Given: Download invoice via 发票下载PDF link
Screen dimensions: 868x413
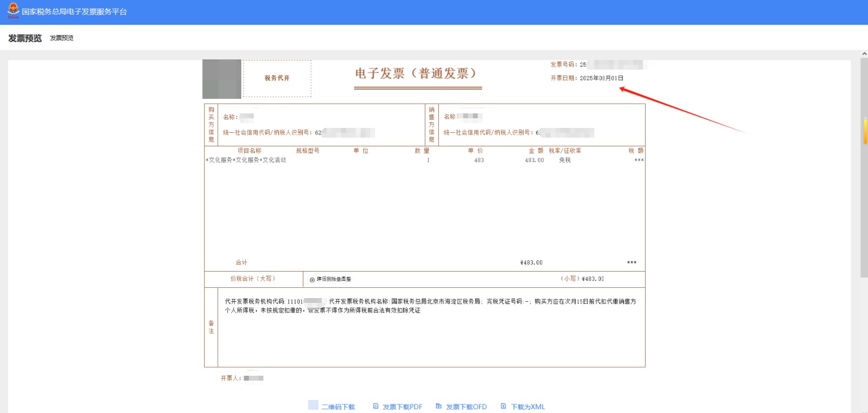Looking at the screenshot, I should click(402, 407).
